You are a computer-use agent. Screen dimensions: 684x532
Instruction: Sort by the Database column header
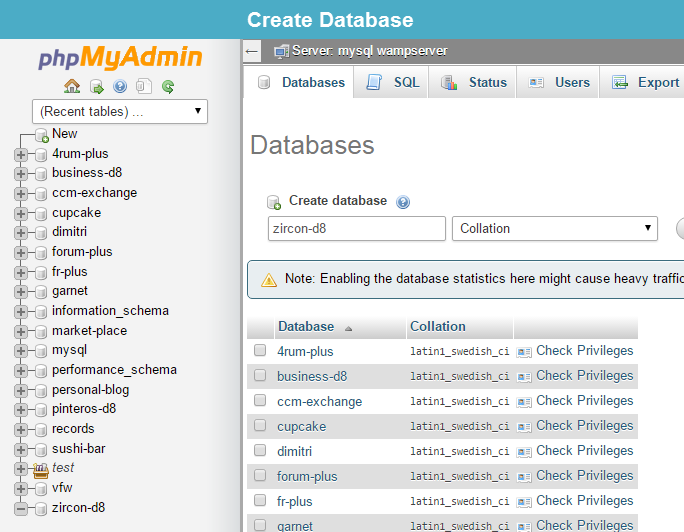pyautogui.click(x=306, y=327)
